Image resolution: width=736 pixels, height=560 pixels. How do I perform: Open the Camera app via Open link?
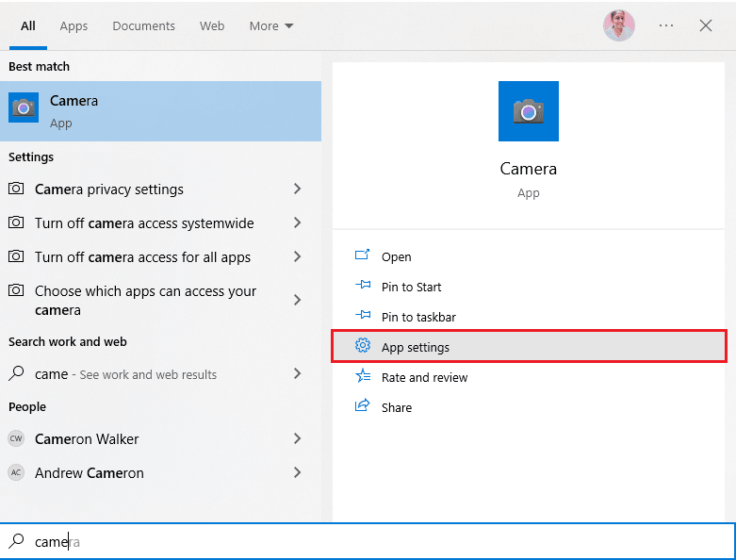pos(396,256)
